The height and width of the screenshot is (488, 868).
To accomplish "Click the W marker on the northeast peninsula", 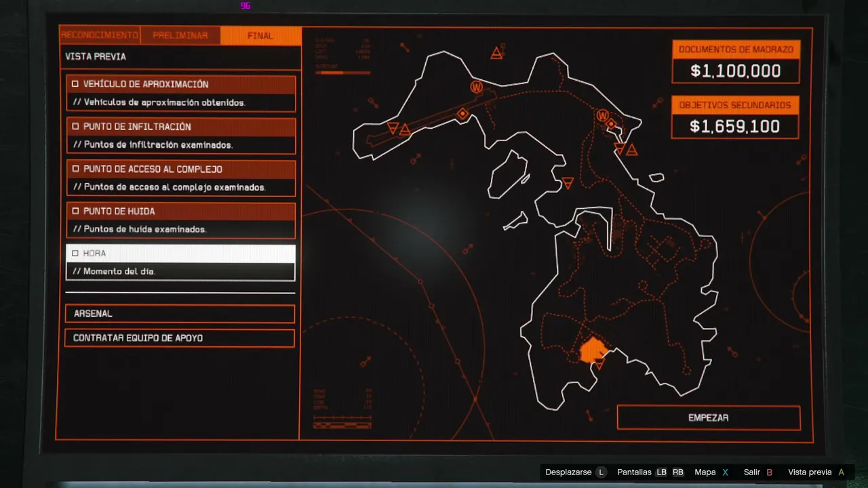I will point(602,116).
